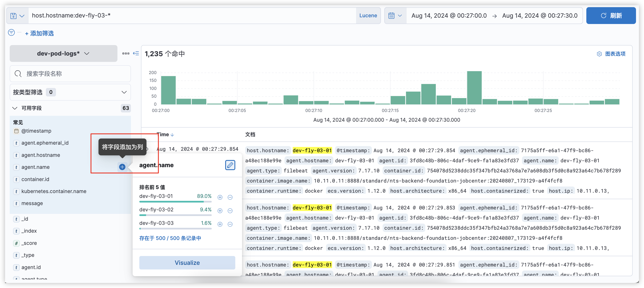
Task: Collapse the available fields section
Action: 15,108
